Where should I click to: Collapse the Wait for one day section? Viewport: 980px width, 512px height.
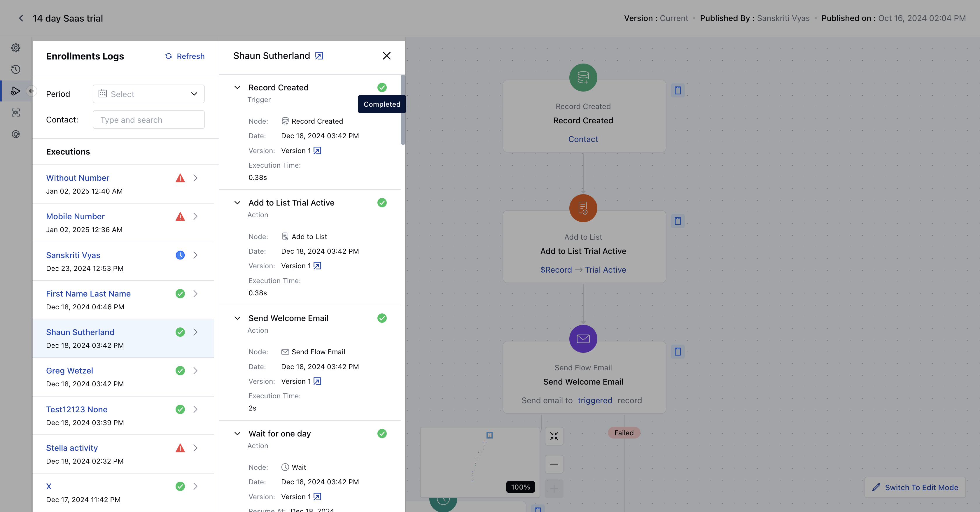point(237,434)
